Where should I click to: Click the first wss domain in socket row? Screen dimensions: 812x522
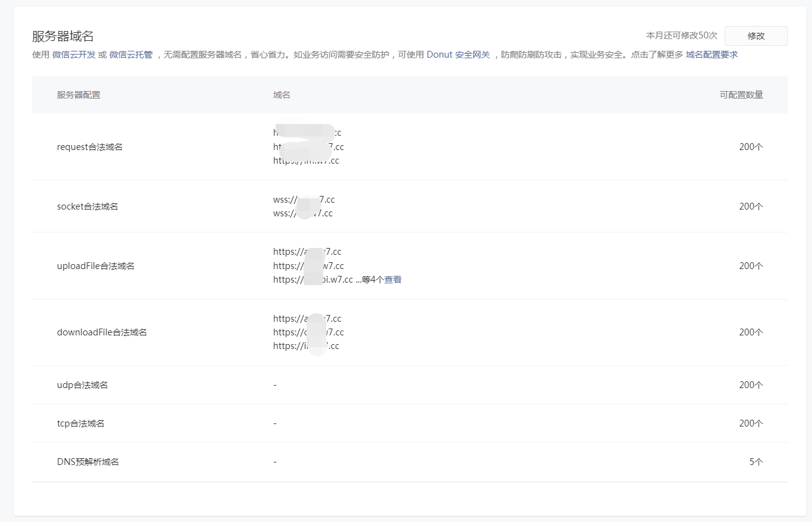[303, 200]
